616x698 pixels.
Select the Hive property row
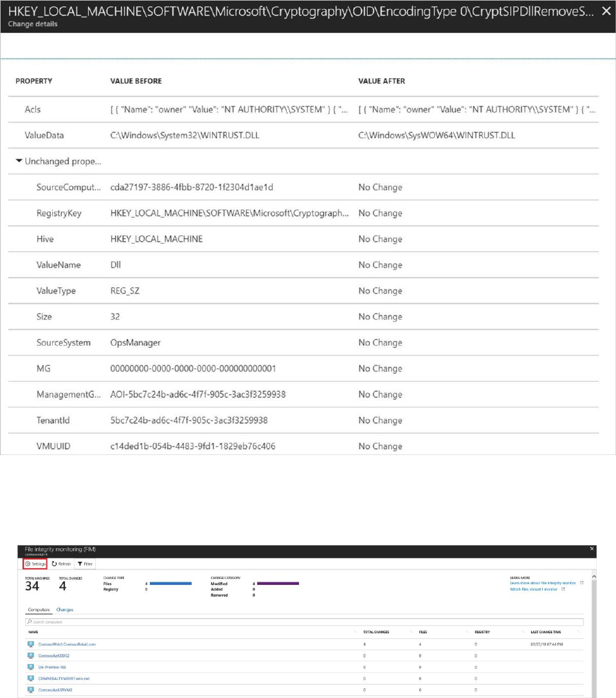[x=303, y=239]
